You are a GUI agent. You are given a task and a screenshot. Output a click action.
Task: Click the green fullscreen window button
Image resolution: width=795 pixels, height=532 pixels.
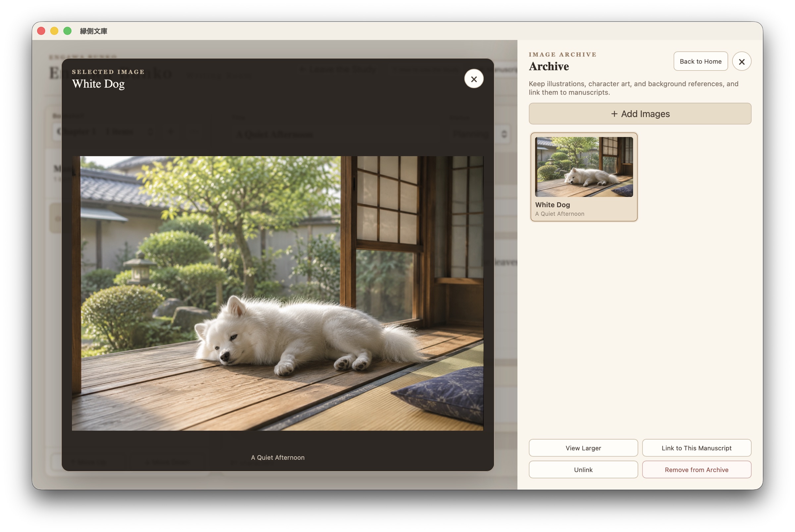[68, 31]
